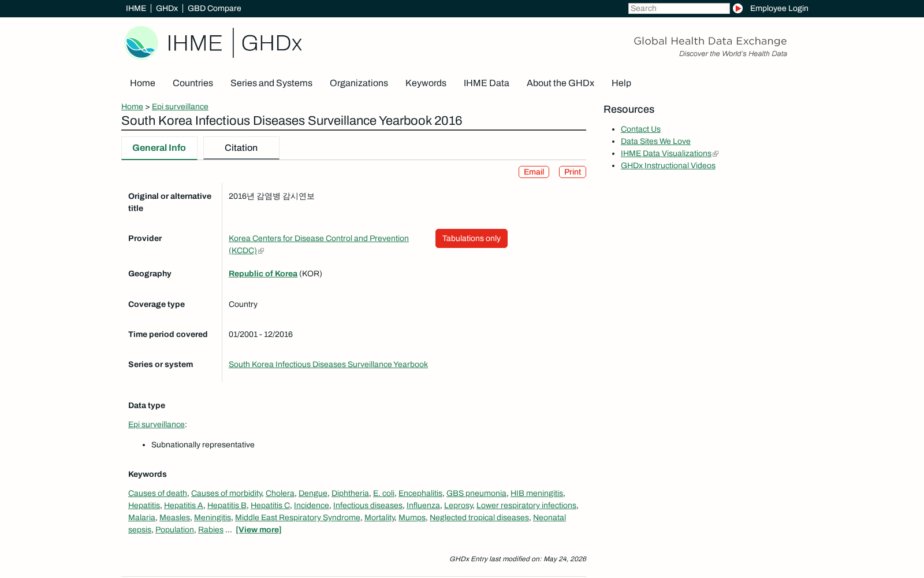Open Middle East Respiratory Syndrome keyword
This screenshot has height=578, width=924.
pyautogui.click(x=297, y=517)
